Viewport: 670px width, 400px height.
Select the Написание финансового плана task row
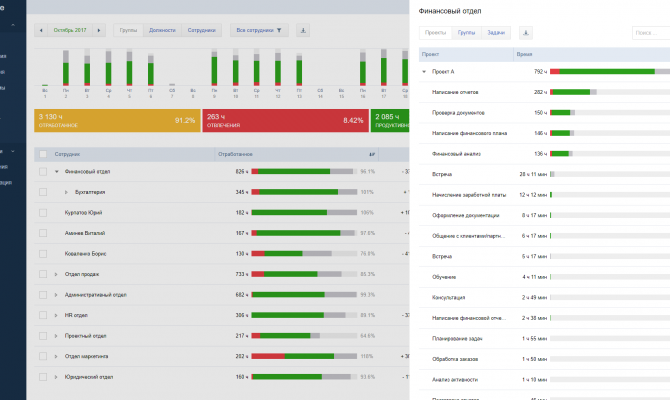544,133
